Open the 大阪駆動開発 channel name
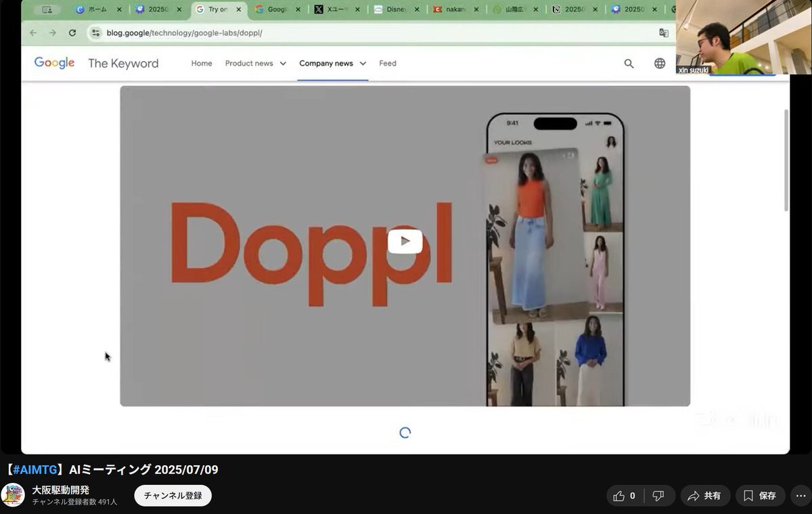 [x=61, y=490]
